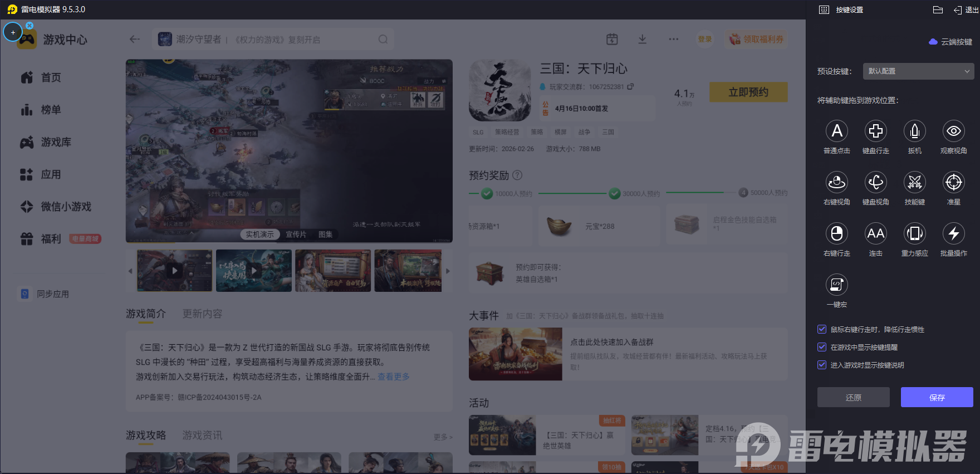Open the 更多 link beside 游戏攻略
The image size is (980, 474).
point(443,437)
